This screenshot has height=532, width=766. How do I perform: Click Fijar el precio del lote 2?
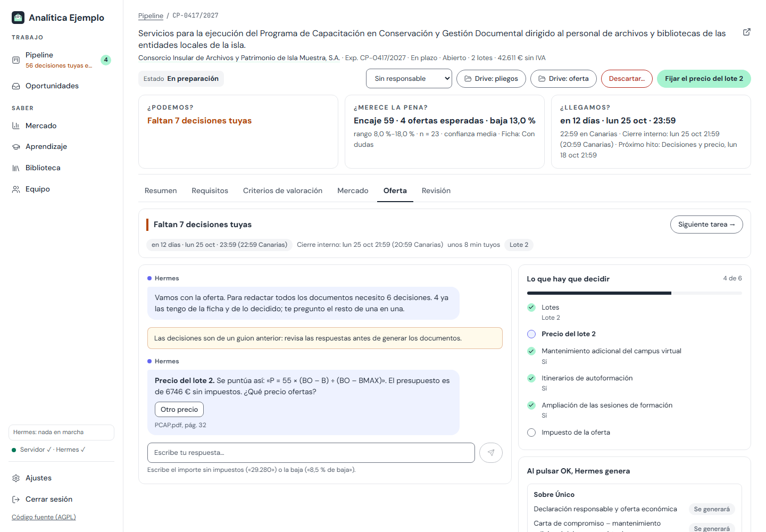point(704,79)
